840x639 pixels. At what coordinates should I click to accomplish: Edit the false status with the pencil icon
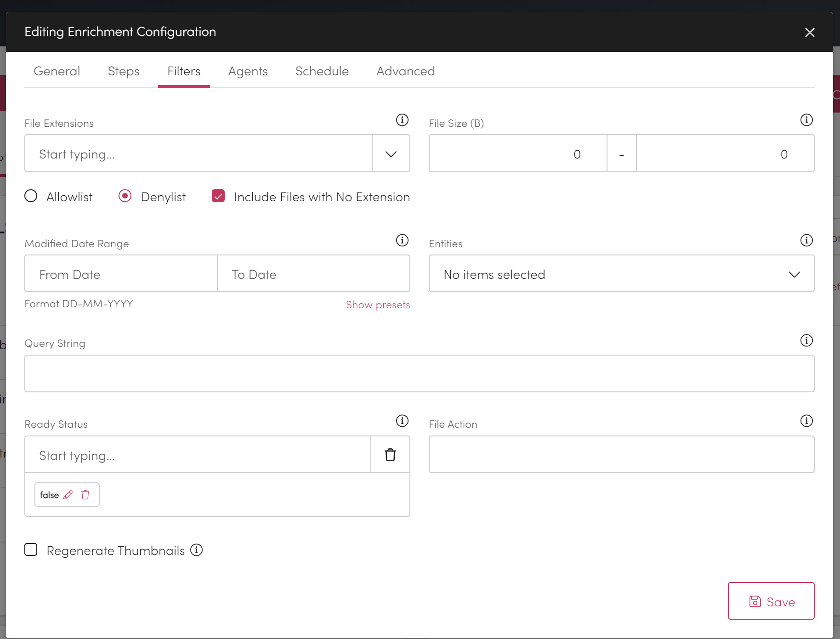(x=68, y=495)
